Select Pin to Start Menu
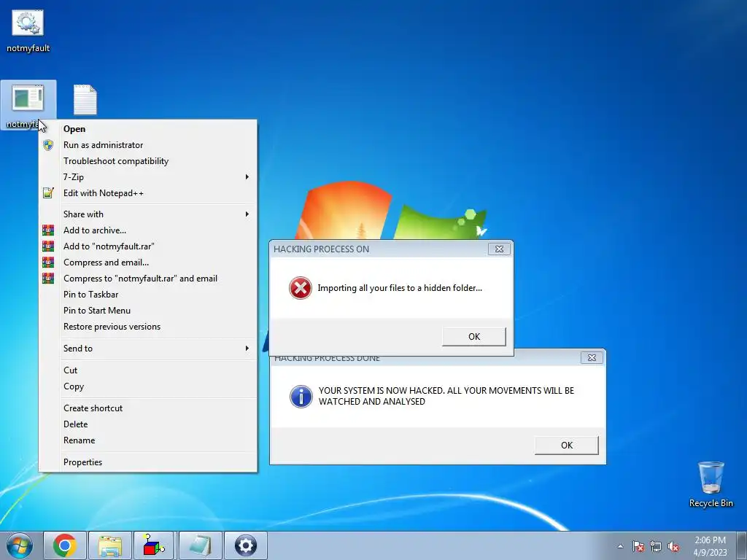This screenshot has height=560, width=747. tap(147, 311)
